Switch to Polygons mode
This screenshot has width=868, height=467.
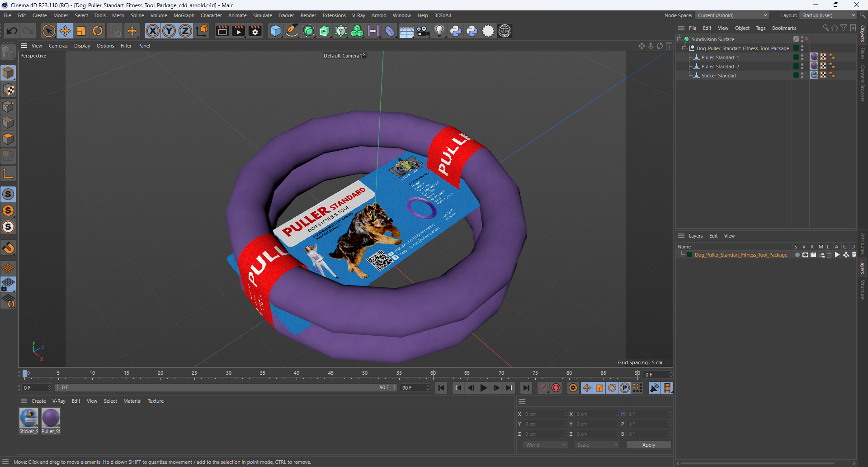point(8,139)
